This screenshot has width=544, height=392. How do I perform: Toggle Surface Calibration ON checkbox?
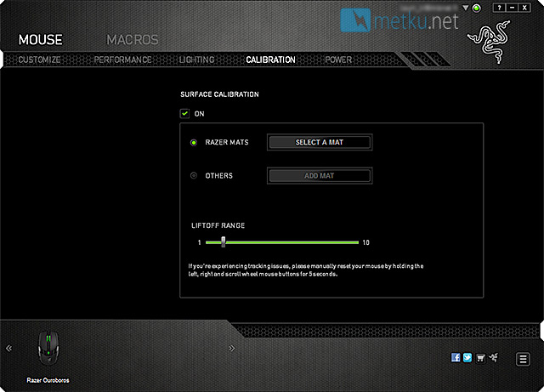(x=184, y=114)
